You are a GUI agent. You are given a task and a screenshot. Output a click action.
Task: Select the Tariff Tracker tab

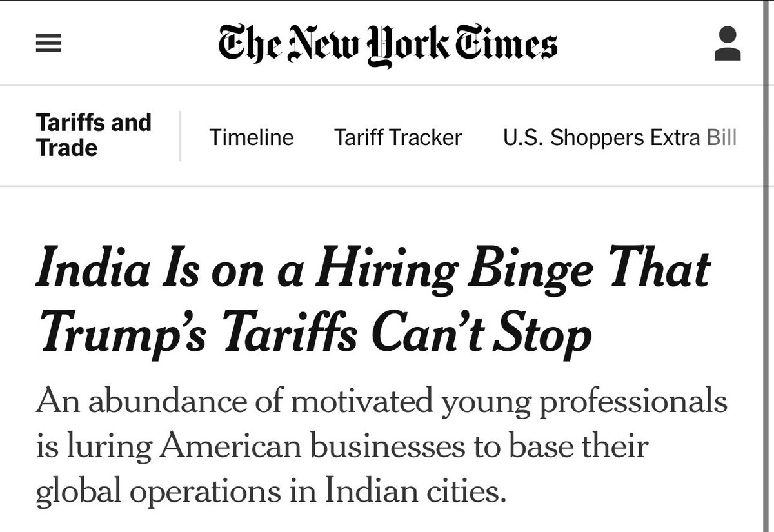click(x=398, y=137)
